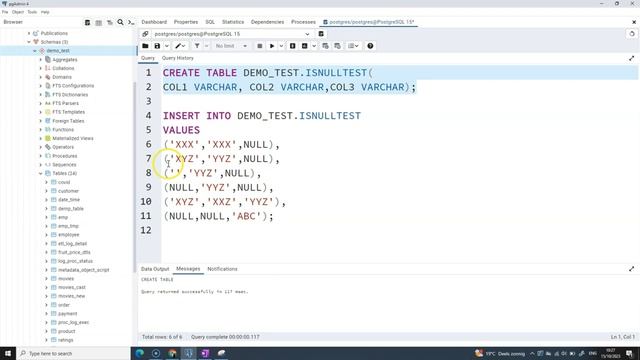Open the Query History tab
Image resolution: width=640 pixels, height=360 pixels.
click(178, 58)
